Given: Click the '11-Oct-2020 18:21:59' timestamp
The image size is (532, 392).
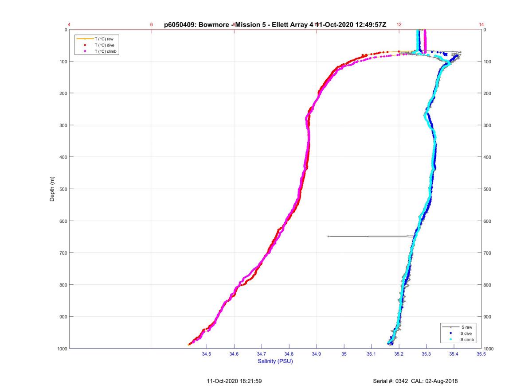Looking at the screenshot, I should pyautogui.click(x=234, y=381).
